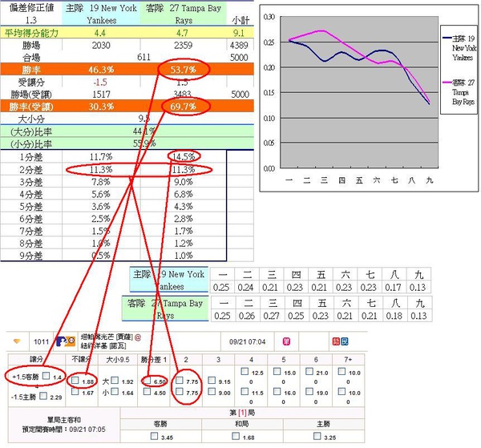The width and height of the screenshot is (481, 448).
Task: Check the 主勝 3.25 first-inning box
Action: pos(317,436)
